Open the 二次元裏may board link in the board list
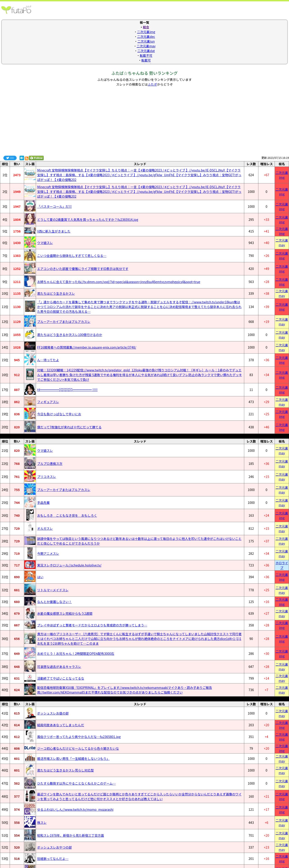Viewport: 289px width, 868px height. [146, 46]
